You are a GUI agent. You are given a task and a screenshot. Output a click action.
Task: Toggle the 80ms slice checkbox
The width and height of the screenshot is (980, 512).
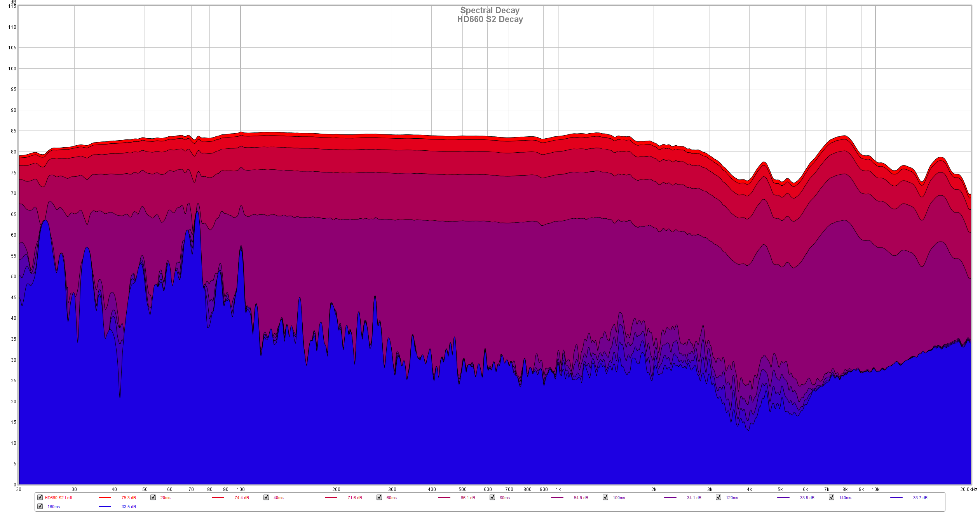click(492, 497)
